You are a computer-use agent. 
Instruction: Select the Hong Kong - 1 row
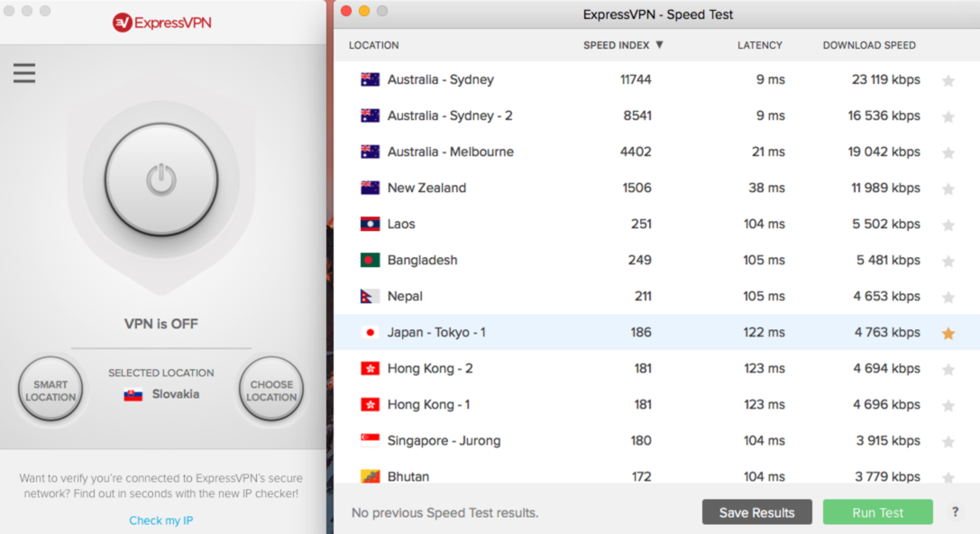pyautogui.click(x=657, y=405)
